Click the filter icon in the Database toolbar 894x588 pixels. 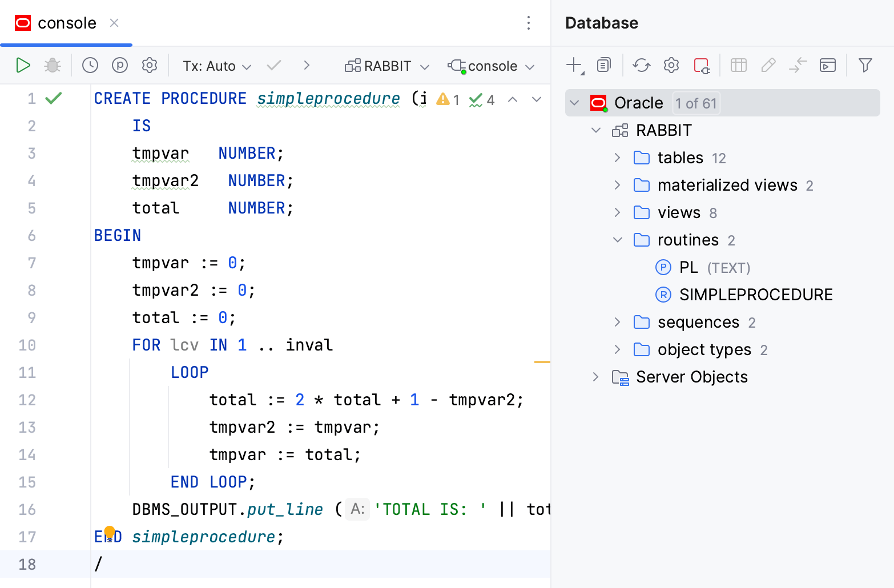[x=865, y=65]
